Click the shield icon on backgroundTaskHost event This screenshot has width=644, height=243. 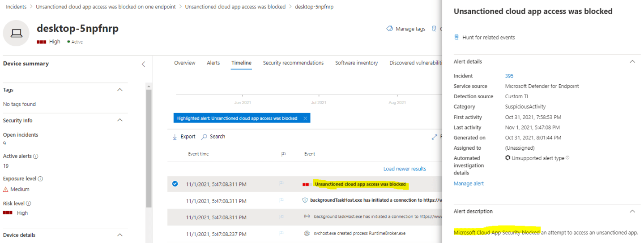pos(305,200)
